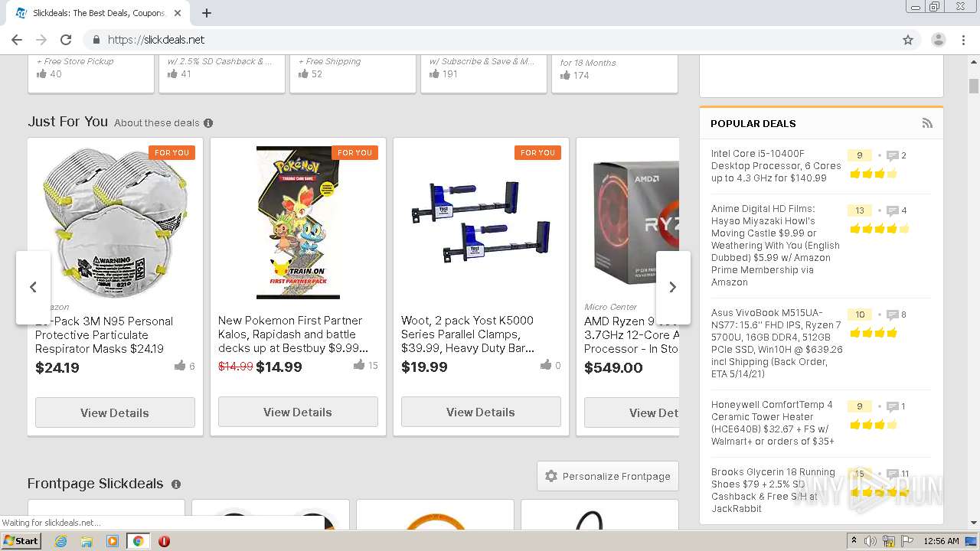Open 3M N95 Respirator Masks title
980x551 pixels.
point(104,335)
